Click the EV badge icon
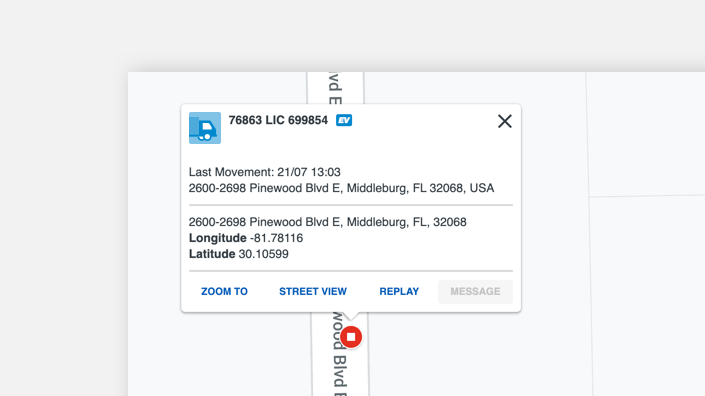Viewport: 705px width, 396px height. click(344, 120)
